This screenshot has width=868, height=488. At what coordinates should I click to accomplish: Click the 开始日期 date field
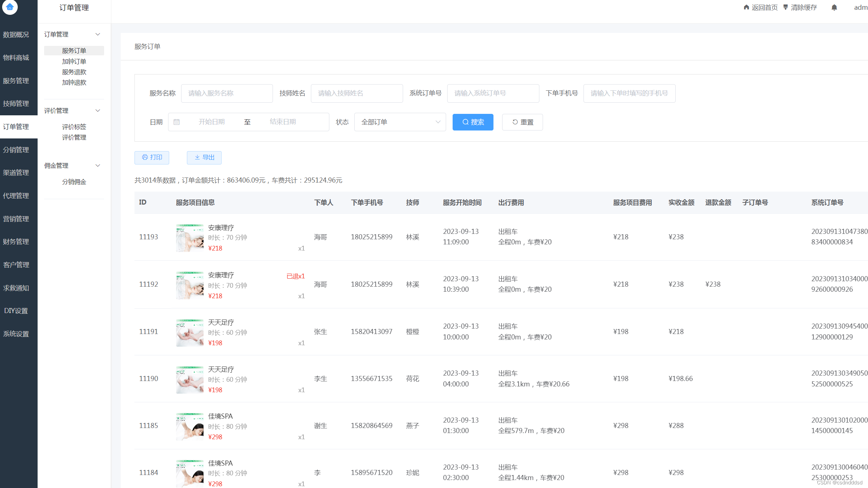pyautogui.click(x=211, y=122)
